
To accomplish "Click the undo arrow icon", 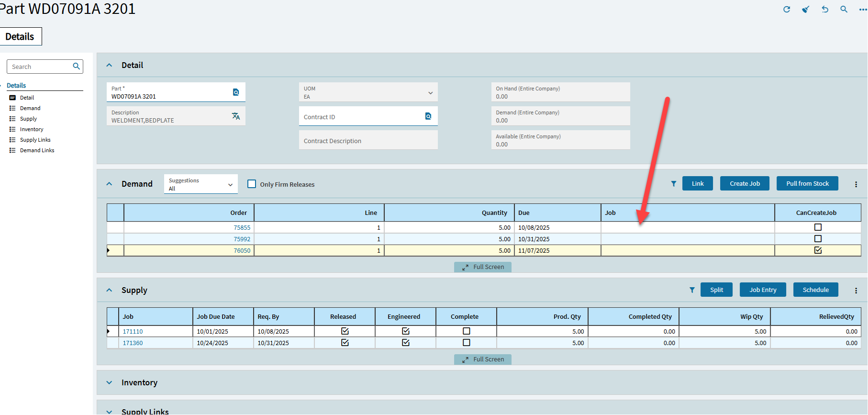I will point(825,10).
